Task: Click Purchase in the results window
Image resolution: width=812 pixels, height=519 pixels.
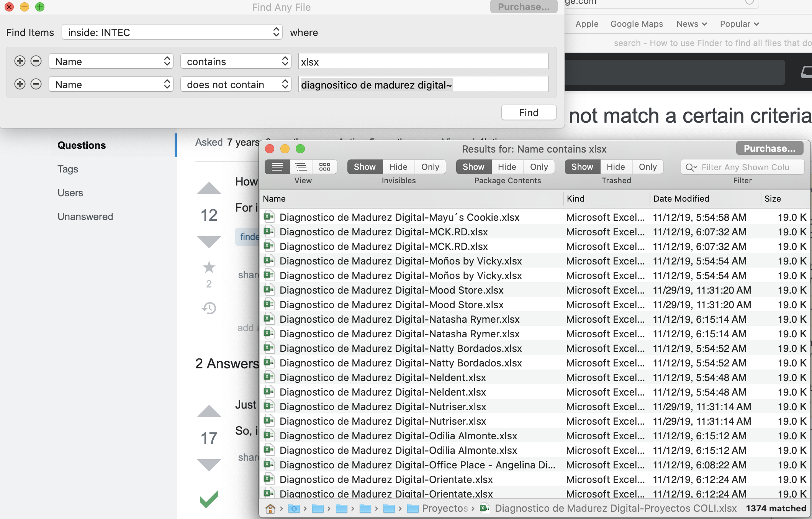Action: pyautogui.click(x=769, y=149)
